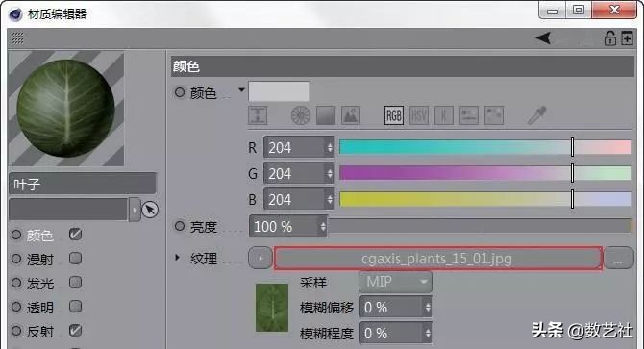Enable the 漫射 channel checkbox
The image size is (644, 349).
point(76,259)
